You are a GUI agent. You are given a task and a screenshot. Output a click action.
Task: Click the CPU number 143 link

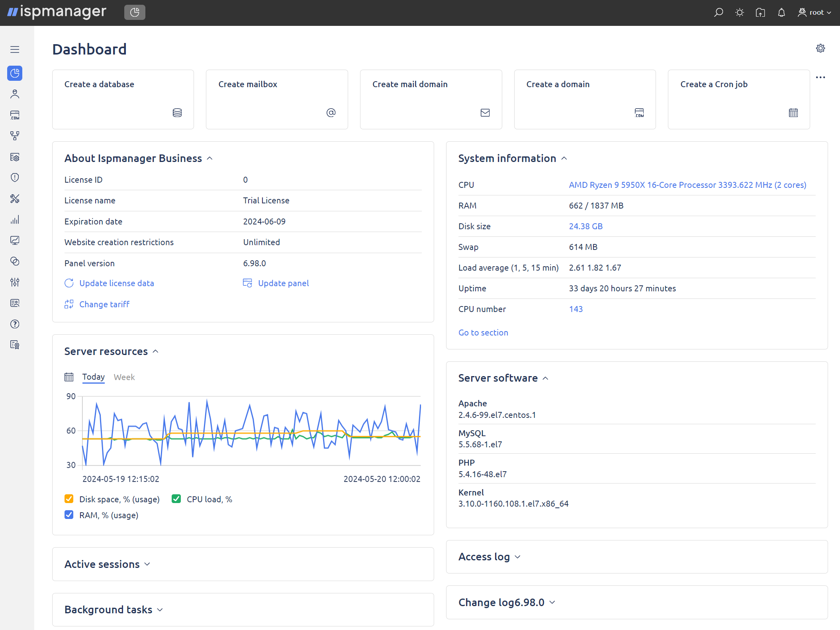(576, 309)
